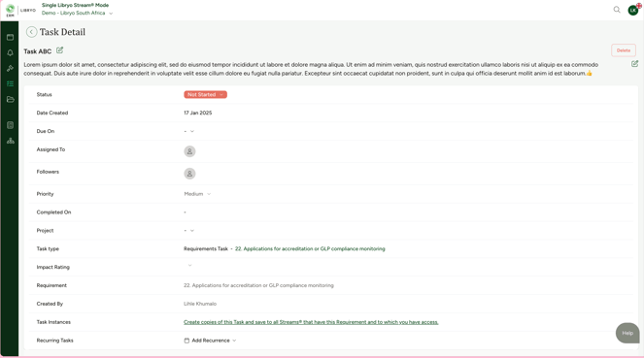Click the Status field label

coord(44,95)
